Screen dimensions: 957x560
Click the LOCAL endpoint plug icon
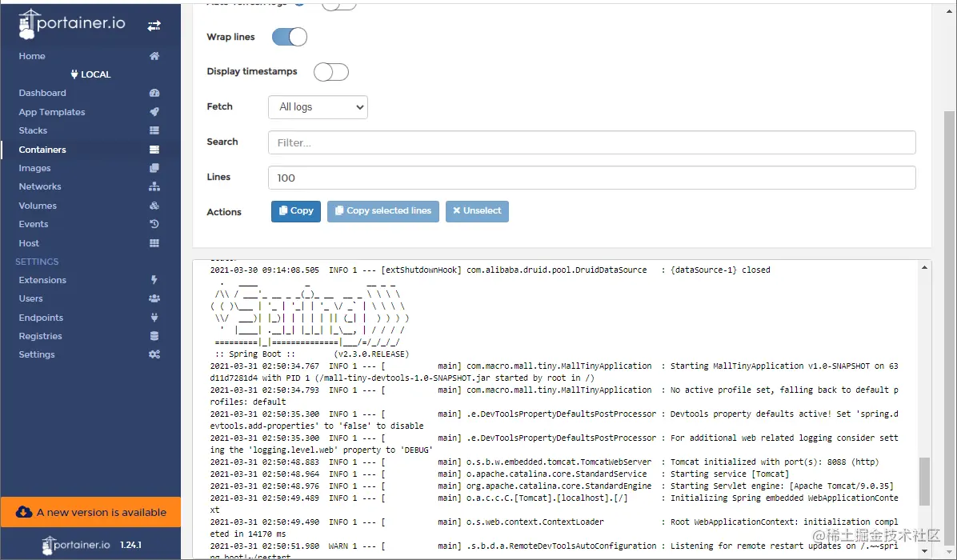coord(74,74)
